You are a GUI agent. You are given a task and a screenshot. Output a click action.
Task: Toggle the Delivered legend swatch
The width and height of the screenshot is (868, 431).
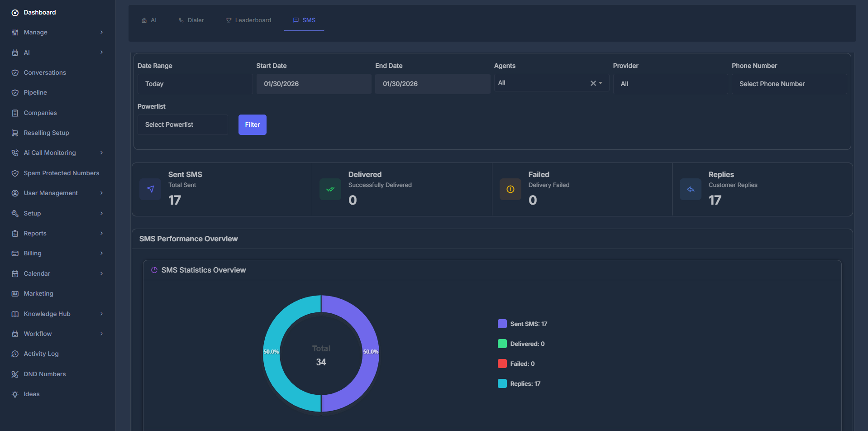click(x=502, y=344)
